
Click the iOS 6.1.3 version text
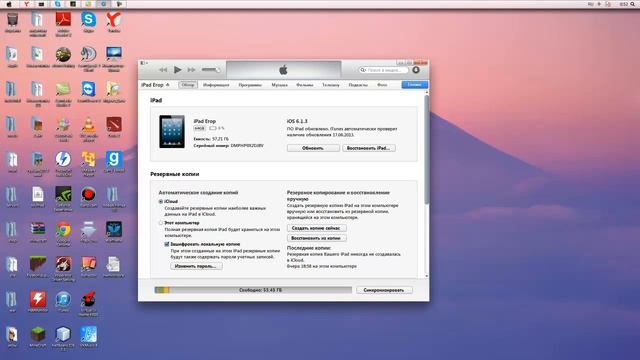pyautogui.click(x=297, y=121)
